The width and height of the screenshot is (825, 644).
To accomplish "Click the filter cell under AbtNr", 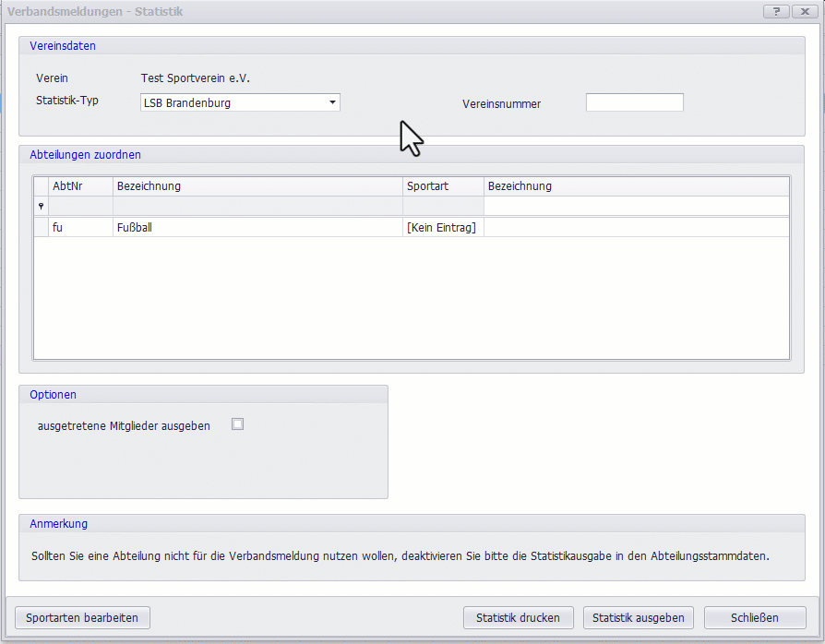I will coord(80,207).
